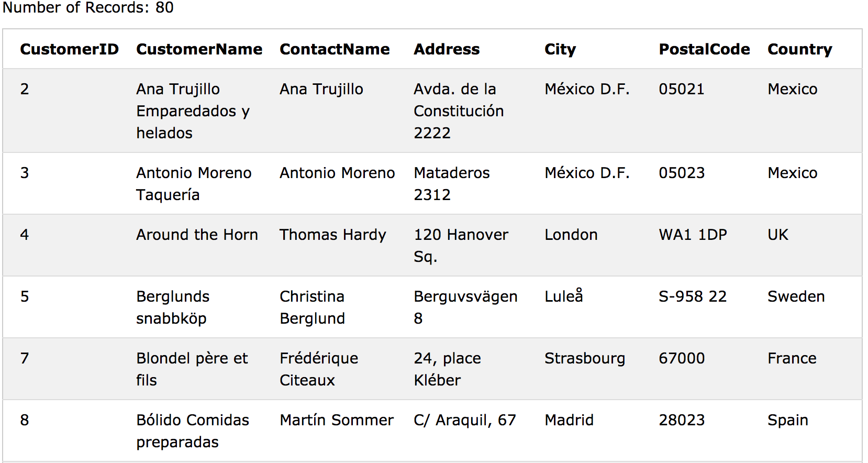Click the PostalCode column header
Screen dimensions: 868x463
704,49
